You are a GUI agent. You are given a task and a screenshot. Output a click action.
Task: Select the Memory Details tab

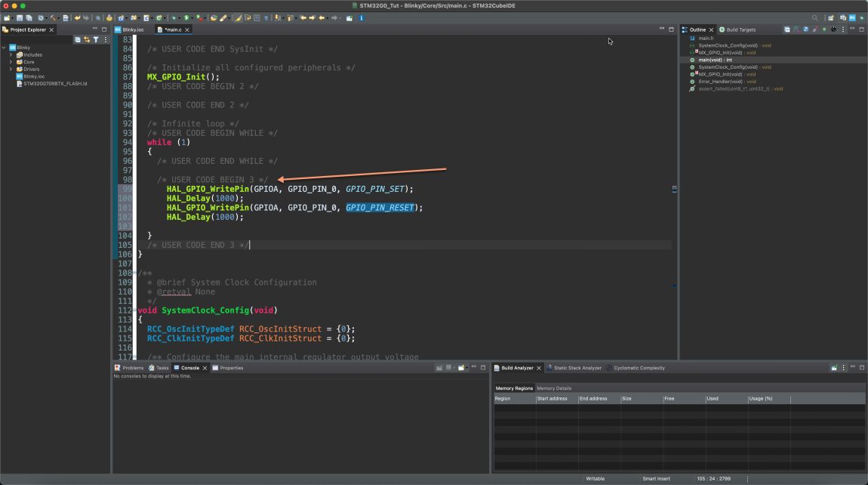[553, 388]
